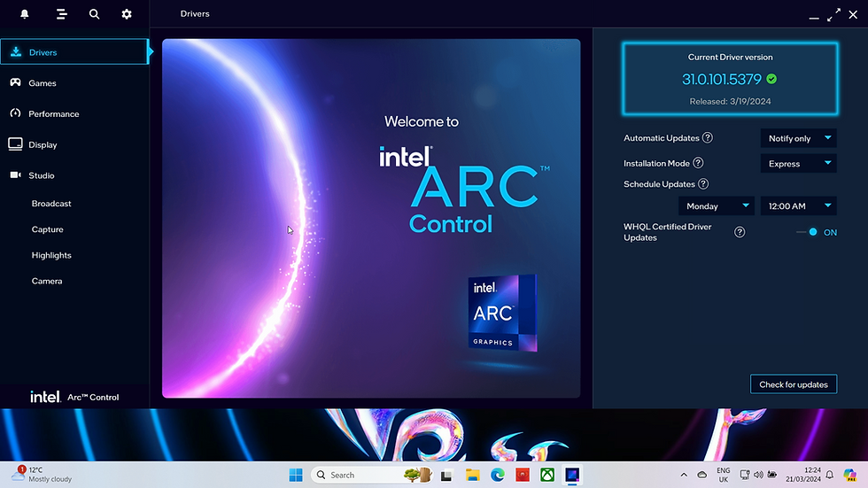The height and width of the screenshot is (488, 868).
Task: Open the red app icon on the taskbar
Action: click(522, 475)
